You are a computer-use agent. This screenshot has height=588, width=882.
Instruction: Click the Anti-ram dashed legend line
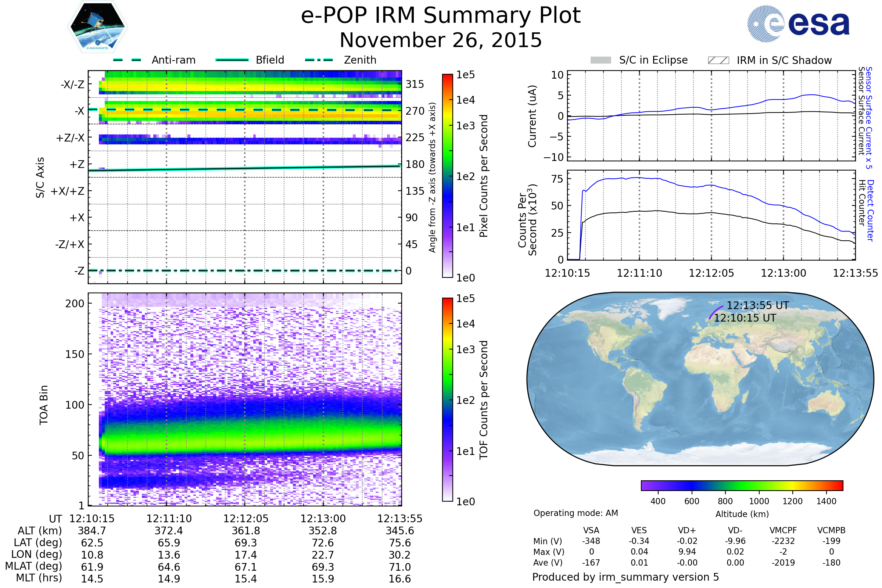coord(127,60)
